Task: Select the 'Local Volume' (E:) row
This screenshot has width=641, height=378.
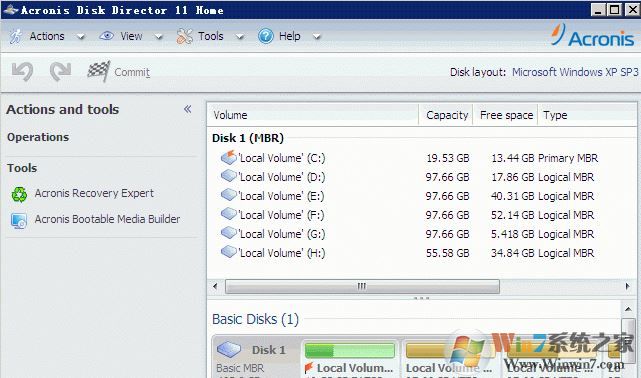Action: [x=421, y=196]
